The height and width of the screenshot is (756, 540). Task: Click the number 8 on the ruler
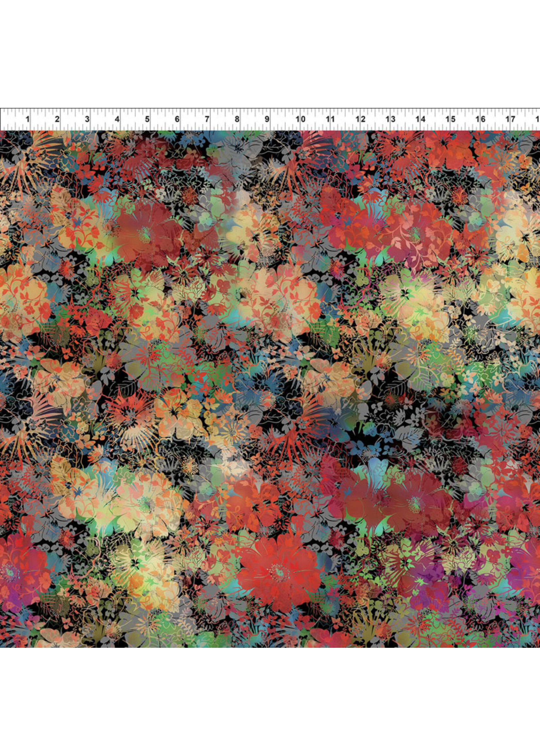[237, 119]
